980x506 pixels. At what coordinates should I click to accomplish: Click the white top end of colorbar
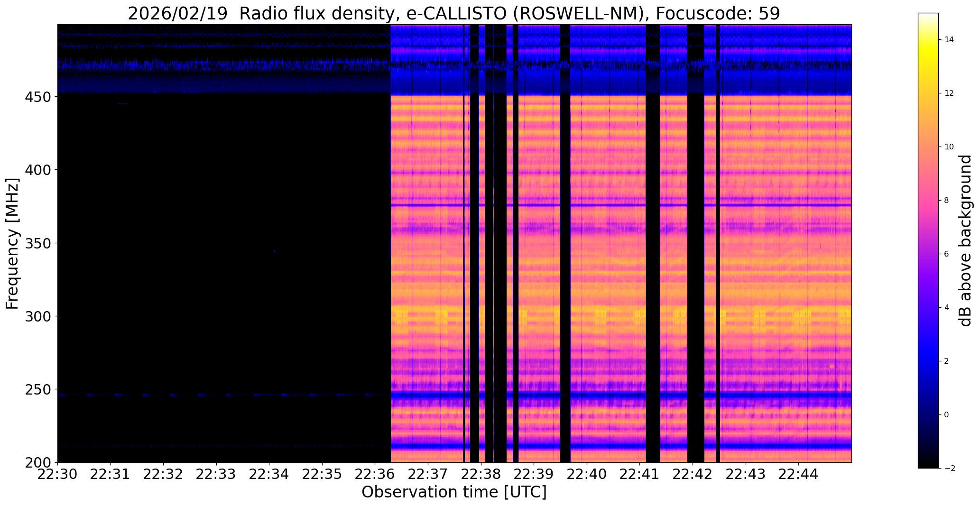[928, 17]
